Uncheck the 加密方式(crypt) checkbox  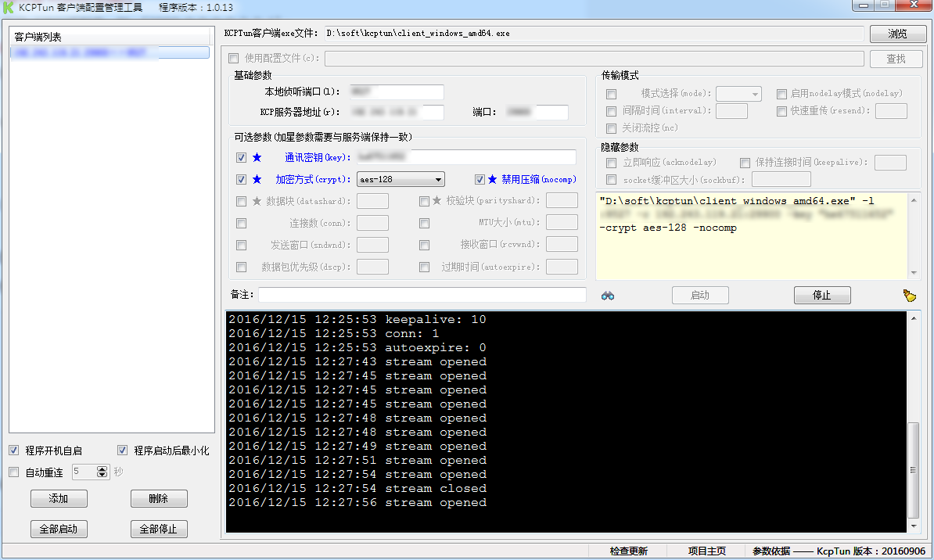click(241, 179)
